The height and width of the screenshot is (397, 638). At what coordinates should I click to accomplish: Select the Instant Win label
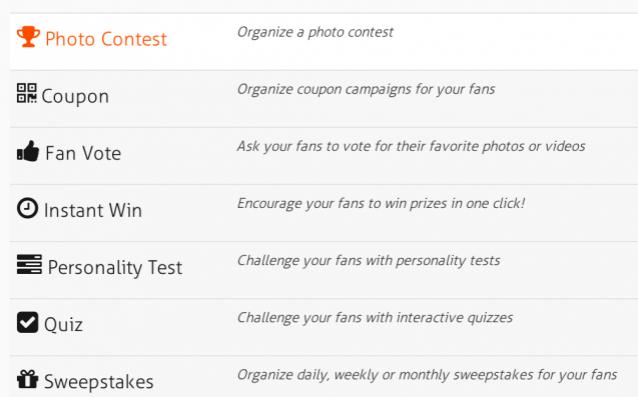tap(93, 210)
